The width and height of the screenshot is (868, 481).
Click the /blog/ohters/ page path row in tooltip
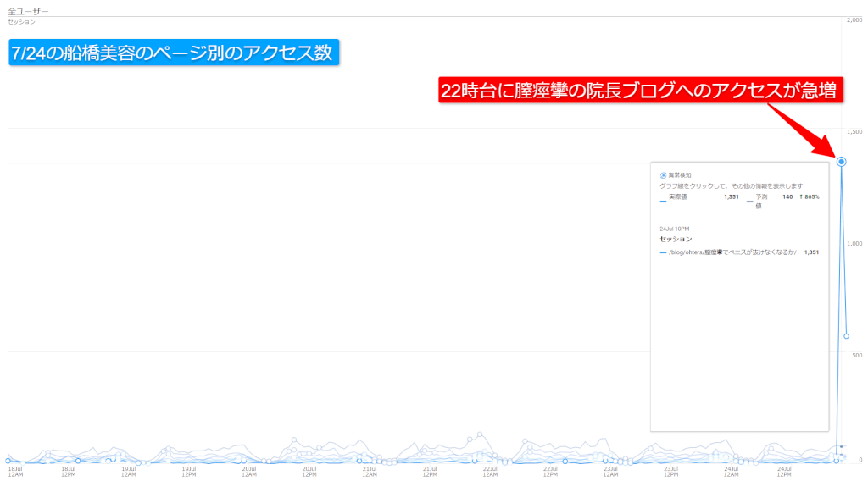tap(739, 252)
